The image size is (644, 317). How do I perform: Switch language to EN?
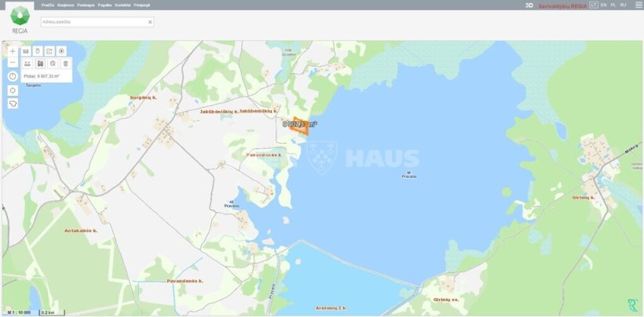tap(603, 5)
